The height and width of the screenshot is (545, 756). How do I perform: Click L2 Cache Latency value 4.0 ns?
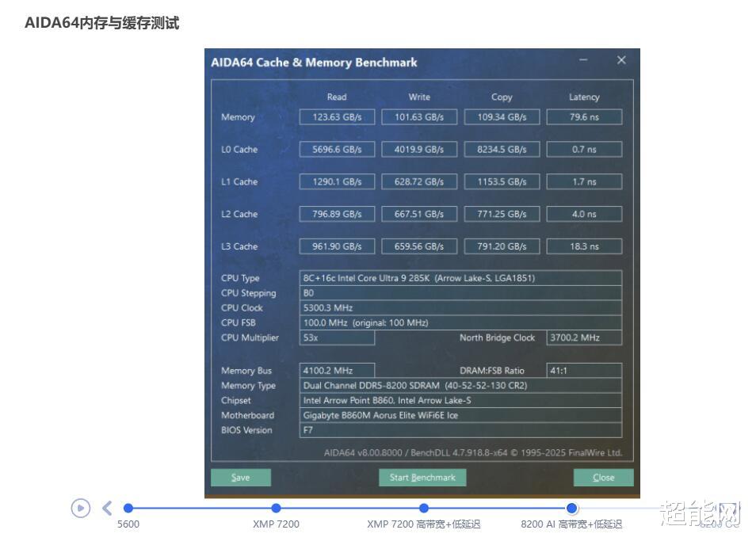584,214
